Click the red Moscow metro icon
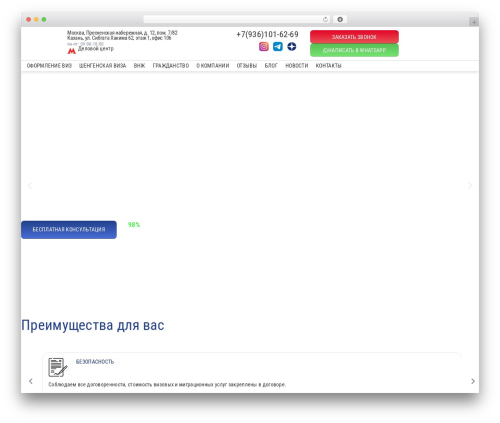 (71, 51)
